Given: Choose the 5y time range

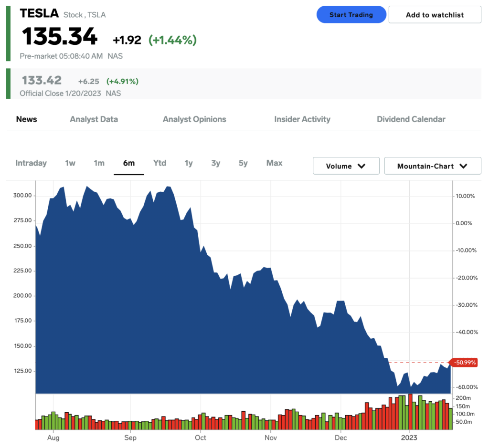Looking at the screenshot, I should point(243,163).
